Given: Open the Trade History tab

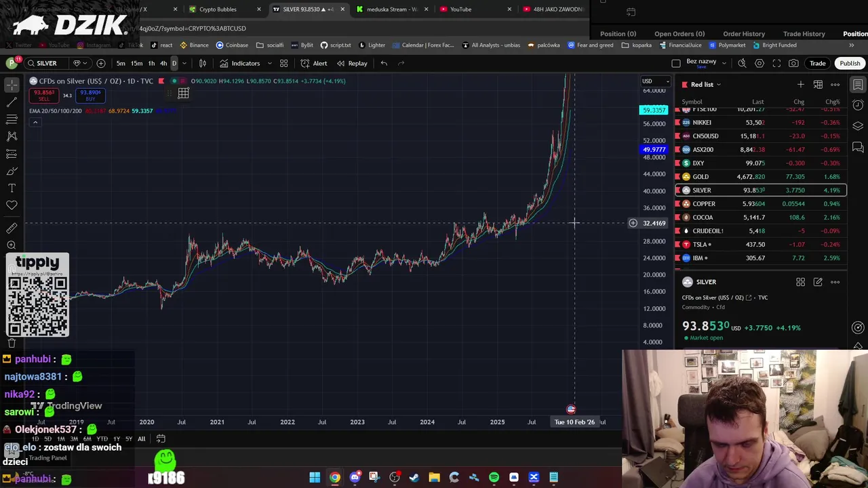Looking at the screenshot, I should [804, 34].
